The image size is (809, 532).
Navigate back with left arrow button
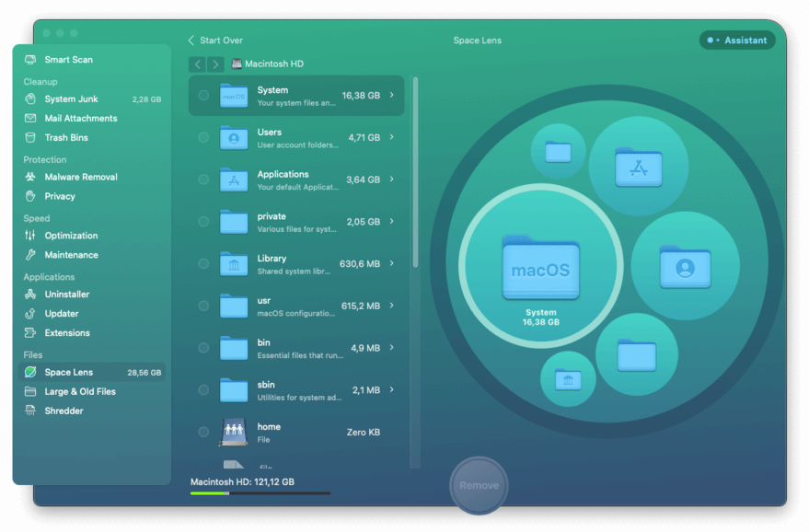tap(197, 64)
